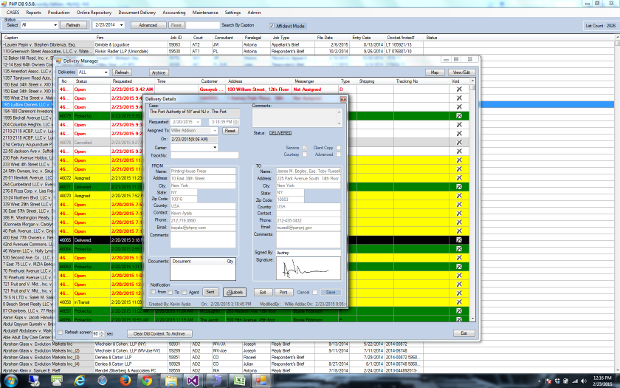Switch to Visual Studio in the taskbar
Image resolution: width=620 pixels, height=388 pixels.
[x=193, y=380]
